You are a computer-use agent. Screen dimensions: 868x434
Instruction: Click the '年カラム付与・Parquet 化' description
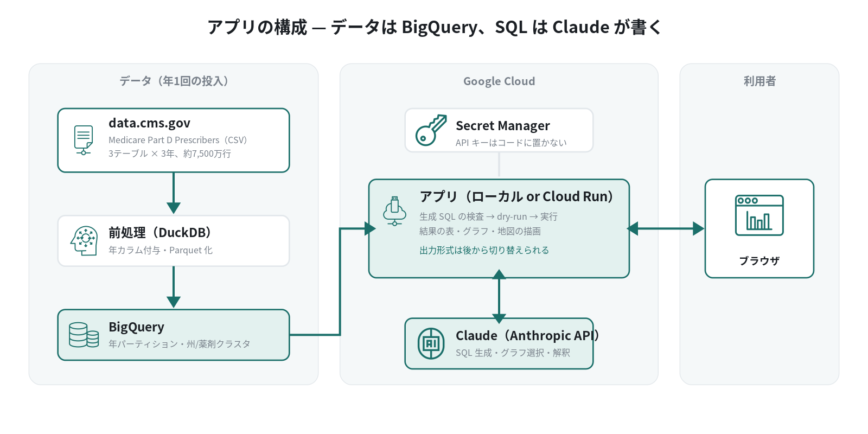(161, 250)
